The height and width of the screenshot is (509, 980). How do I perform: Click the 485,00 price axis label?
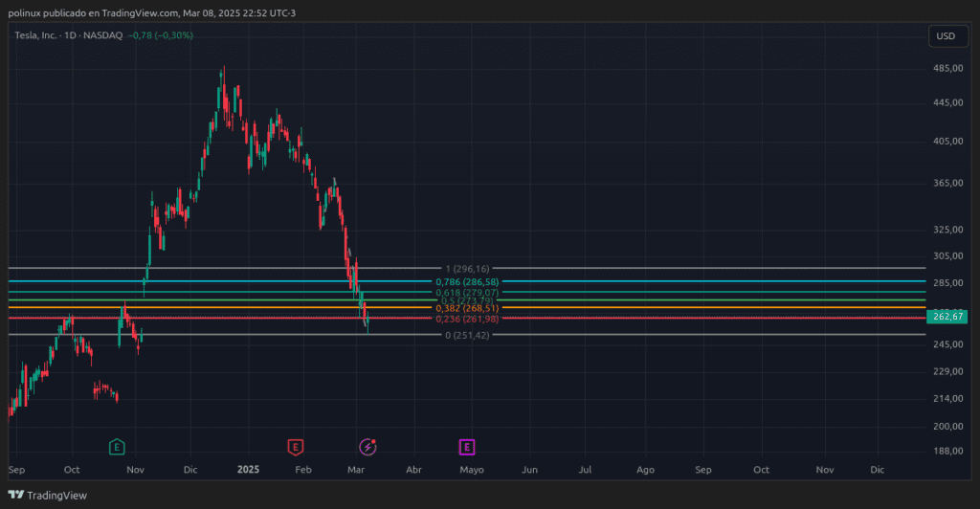948,68
